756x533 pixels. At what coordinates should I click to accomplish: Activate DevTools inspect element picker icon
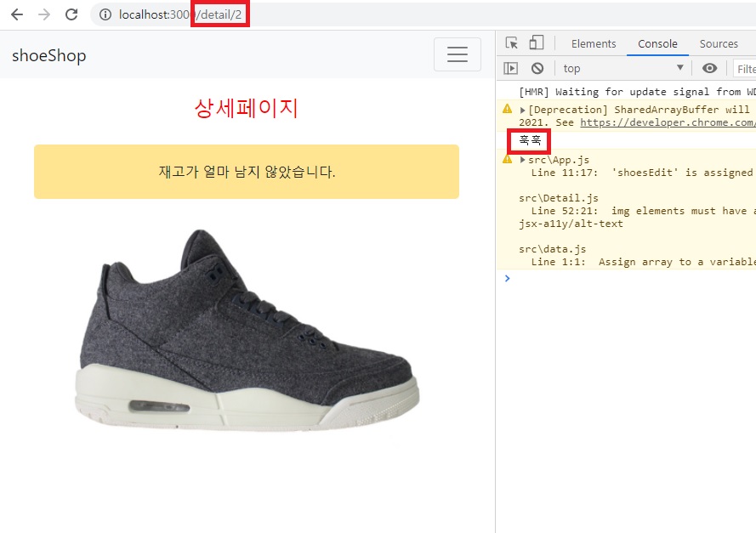click(x=512, y=43)
